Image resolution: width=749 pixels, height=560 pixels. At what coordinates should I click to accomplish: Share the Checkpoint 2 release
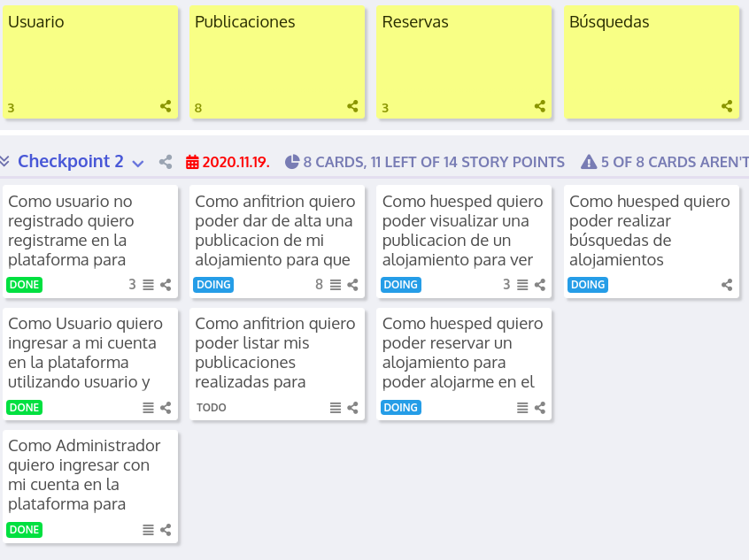point(166,162)
